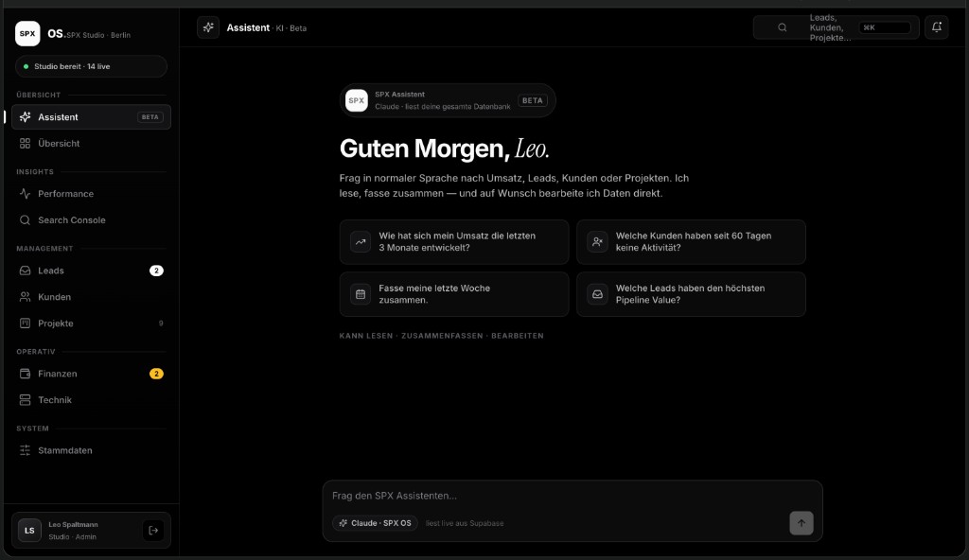This screenshot has width=969, height=560.
Task: Navigate to Kunden in the sidebar
Action: tap(92, 297)
